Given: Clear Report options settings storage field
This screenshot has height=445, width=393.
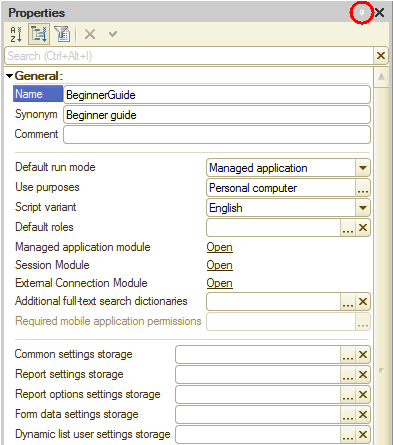Looking at the screenshot, I should 363,395.
